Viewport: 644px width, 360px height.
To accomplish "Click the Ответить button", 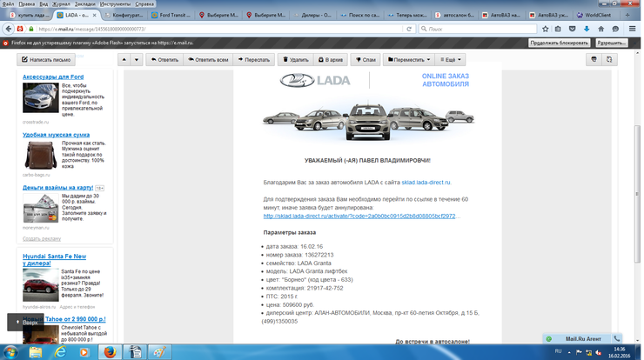I will point(164,59).
